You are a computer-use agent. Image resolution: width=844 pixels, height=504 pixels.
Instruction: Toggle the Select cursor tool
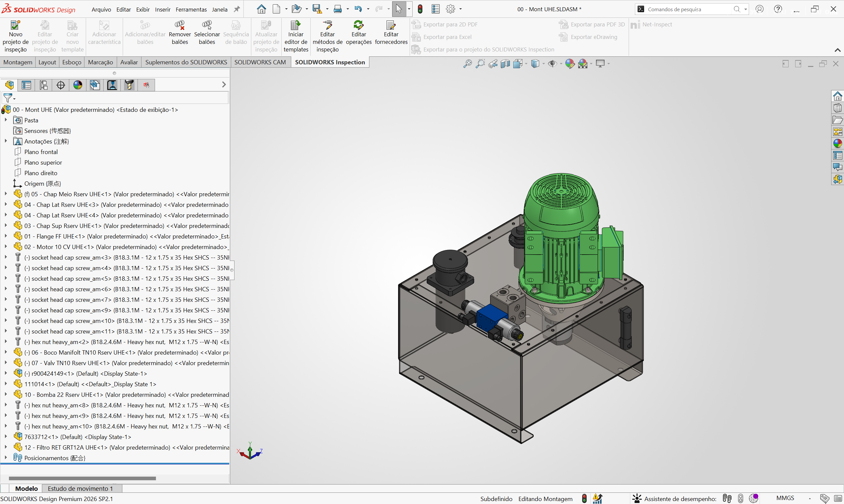[399, 9]
